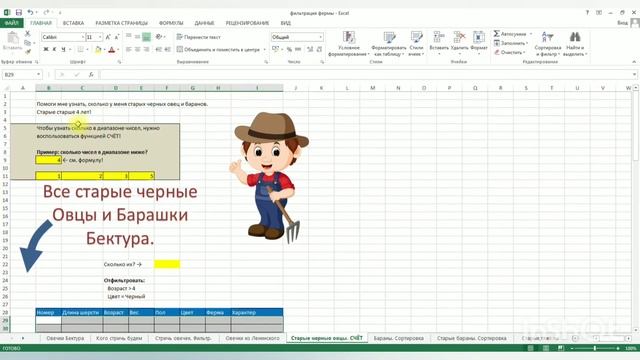Decrease decimal places

click(x=319, y=49)
